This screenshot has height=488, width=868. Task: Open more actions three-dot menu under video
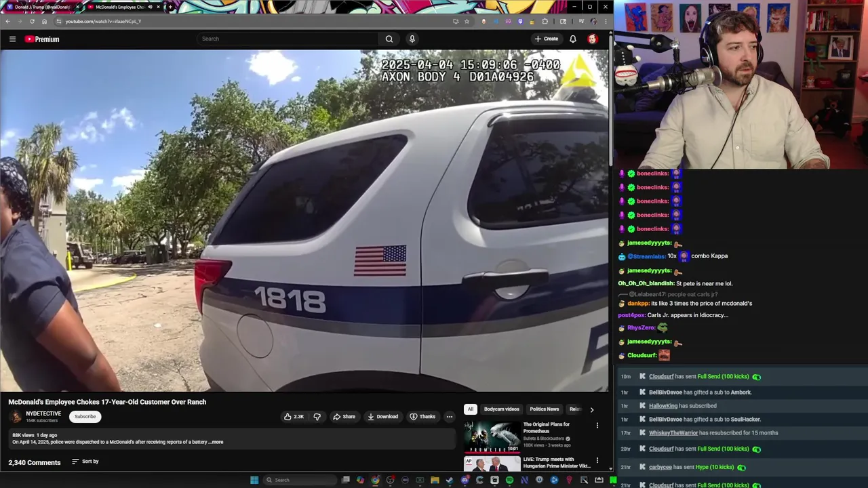click(449, 416)
